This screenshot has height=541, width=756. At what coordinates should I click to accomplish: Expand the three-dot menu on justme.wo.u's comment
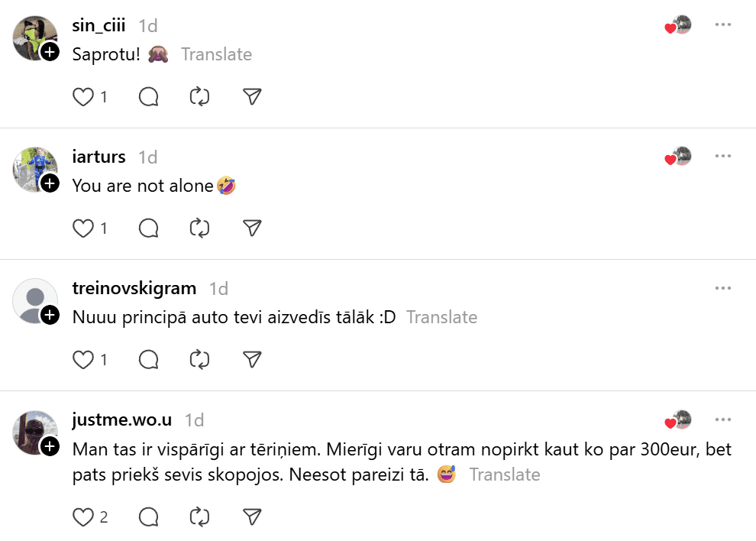pos(722,420)
